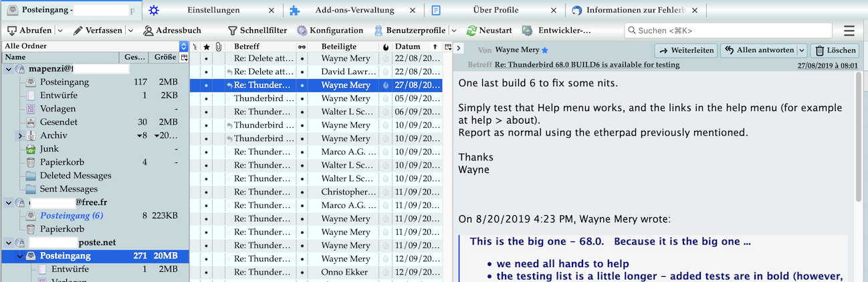Open the Alle Ordner folder view dropdown
The width and height of the screenshot is (868, 282).
[94, 46]
